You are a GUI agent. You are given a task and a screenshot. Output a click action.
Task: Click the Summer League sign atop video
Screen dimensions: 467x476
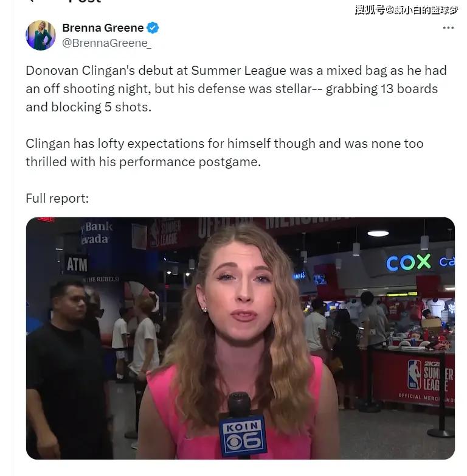(x=166, y=233)
